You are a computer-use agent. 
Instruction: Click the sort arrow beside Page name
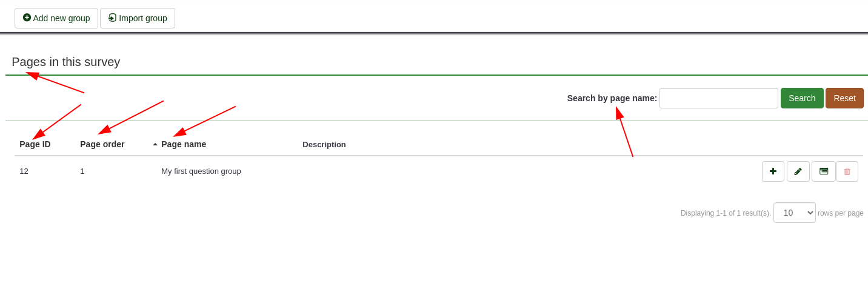coord(155,144)
